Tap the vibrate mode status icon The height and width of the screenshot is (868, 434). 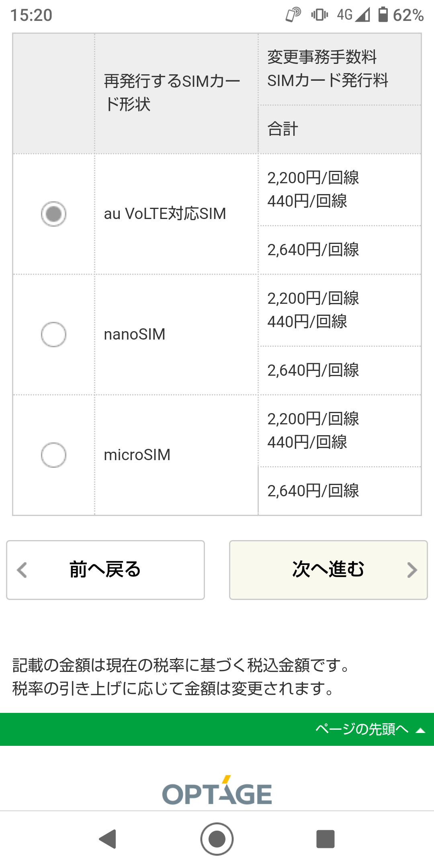(x=319, y=15)
